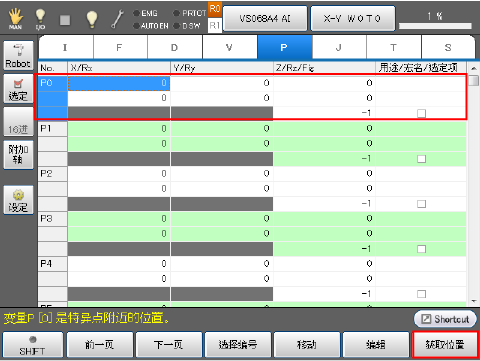Viewport: 480px width, 361px height.
Task: Click the scrollbar up arrow
Action: [x=474, y=68]
